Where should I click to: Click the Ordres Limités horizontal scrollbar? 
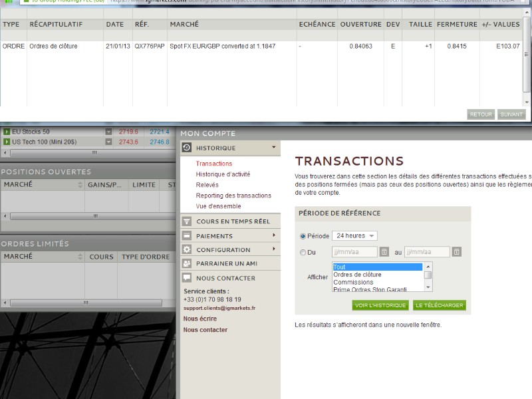[86, 303]
